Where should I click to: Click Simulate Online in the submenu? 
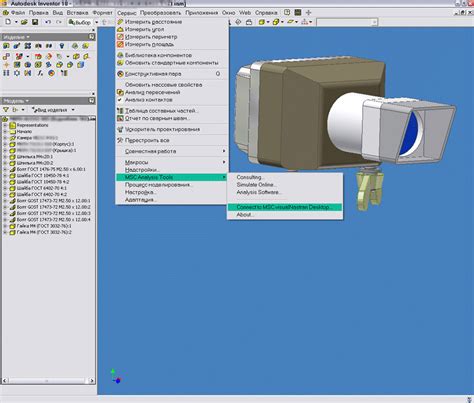tap(285, 185)
